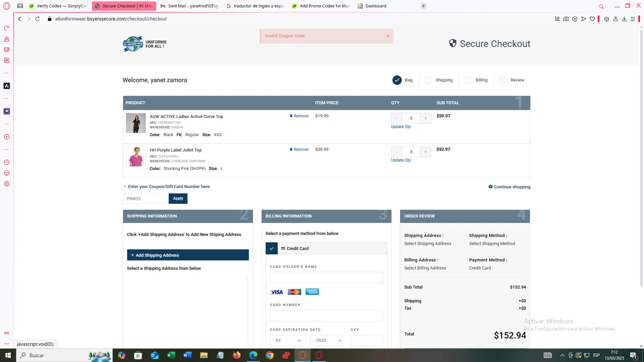
Task: Go to the Review checkout step
Action: tap(512, 80)
